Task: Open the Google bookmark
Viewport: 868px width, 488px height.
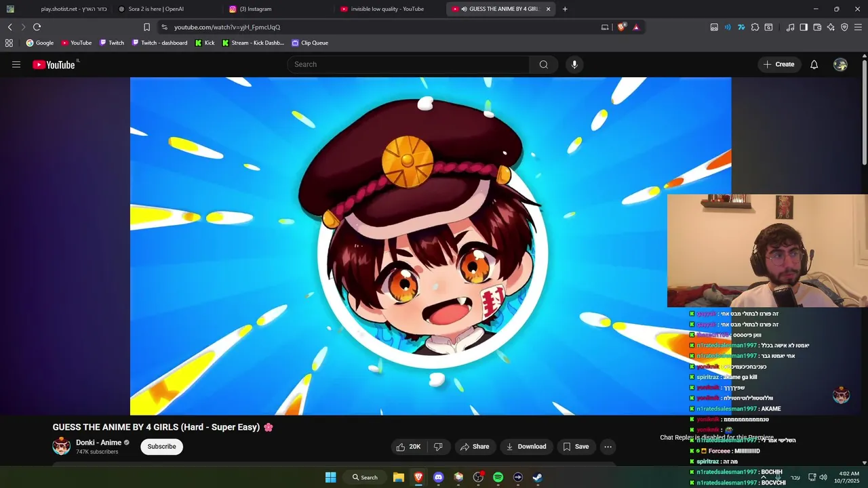Action: [40, 43]
